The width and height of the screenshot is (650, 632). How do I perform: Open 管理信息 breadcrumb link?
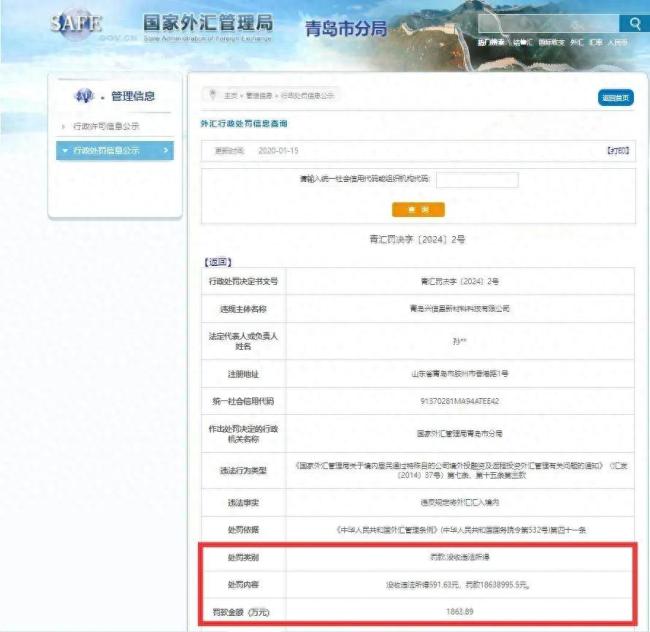(258, 95)
